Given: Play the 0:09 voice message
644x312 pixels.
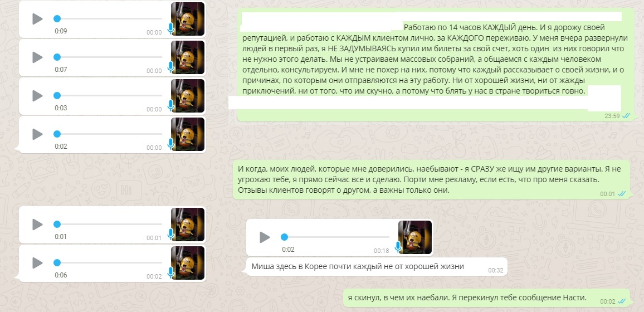Looking at the screenshot, I should pos(37,19).
